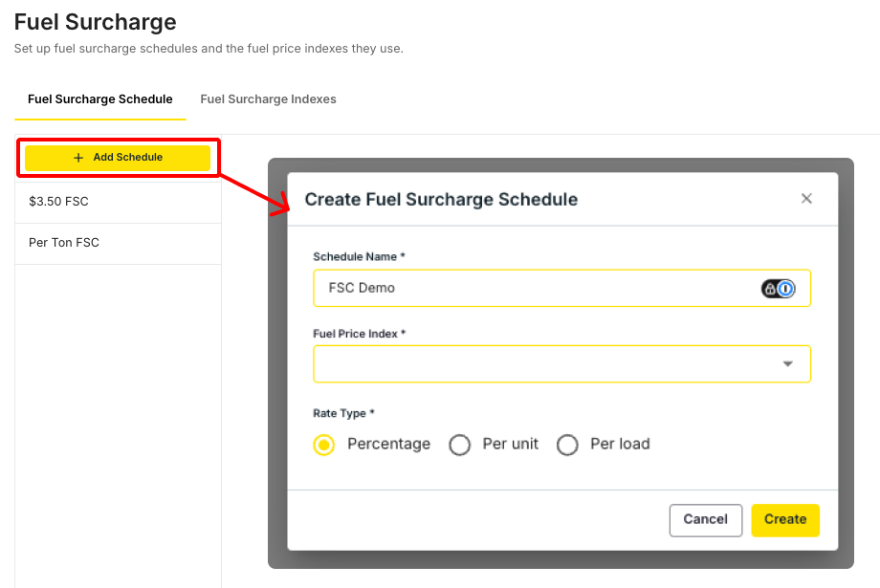Confirm with the Create button
The width and height of the screenshot is (880, 588).
[x=785, y=519]
